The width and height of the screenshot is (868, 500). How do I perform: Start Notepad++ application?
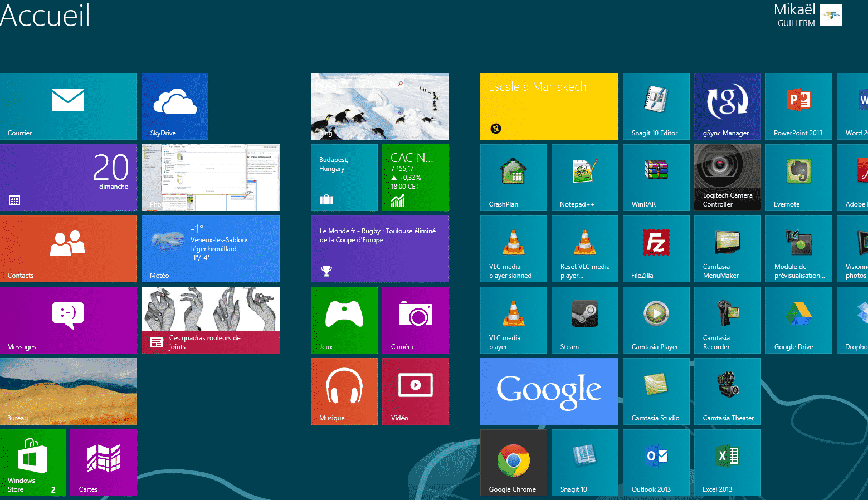[x=584, y=178]
